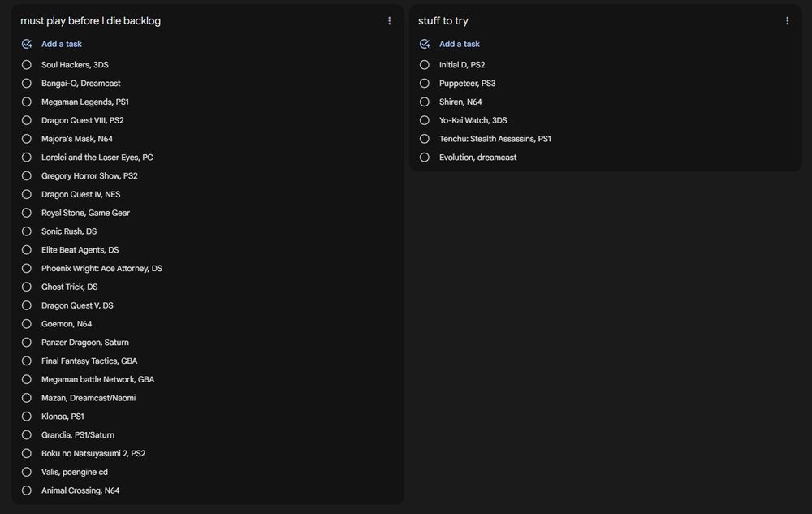Open task text 'Valis, pcengine cd'
Viewport: 812px width, 514px height.
click(75, 472)
